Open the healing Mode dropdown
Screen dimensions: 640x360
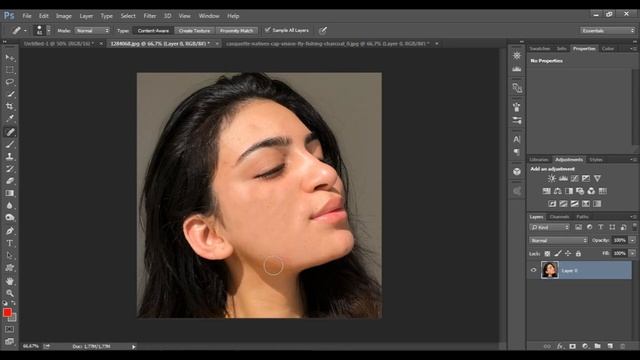[93, 31]
